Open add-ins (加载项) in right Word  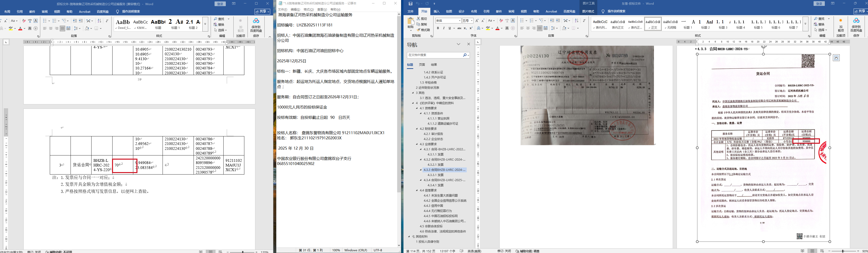841,25
